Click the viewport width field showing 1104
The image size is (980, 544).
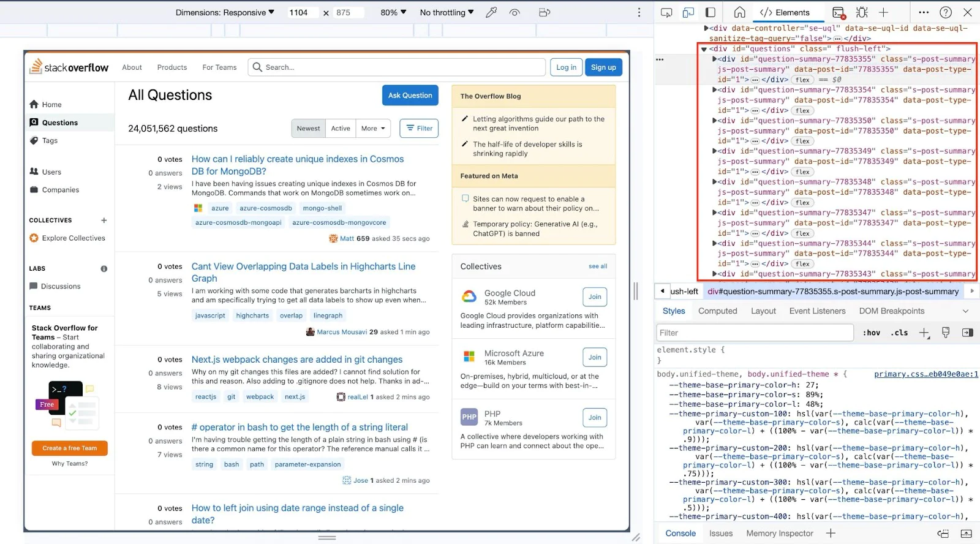coord(302,12)
